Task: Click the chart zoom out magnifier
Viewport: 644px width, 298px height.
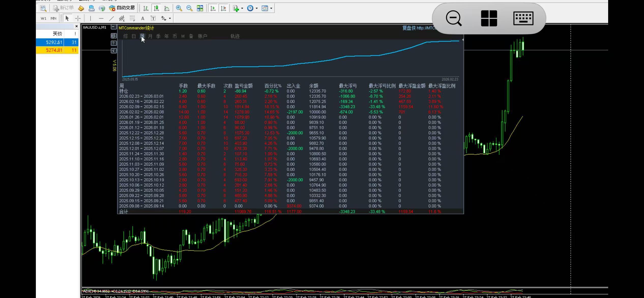Action: tap(189, 8)
